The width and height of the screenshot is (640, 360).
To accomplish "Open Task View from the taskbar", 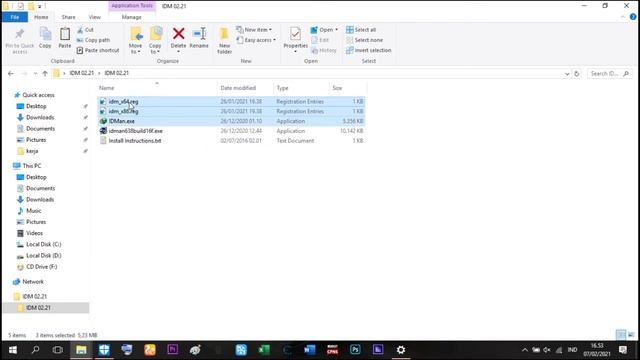I will [58, 350].
